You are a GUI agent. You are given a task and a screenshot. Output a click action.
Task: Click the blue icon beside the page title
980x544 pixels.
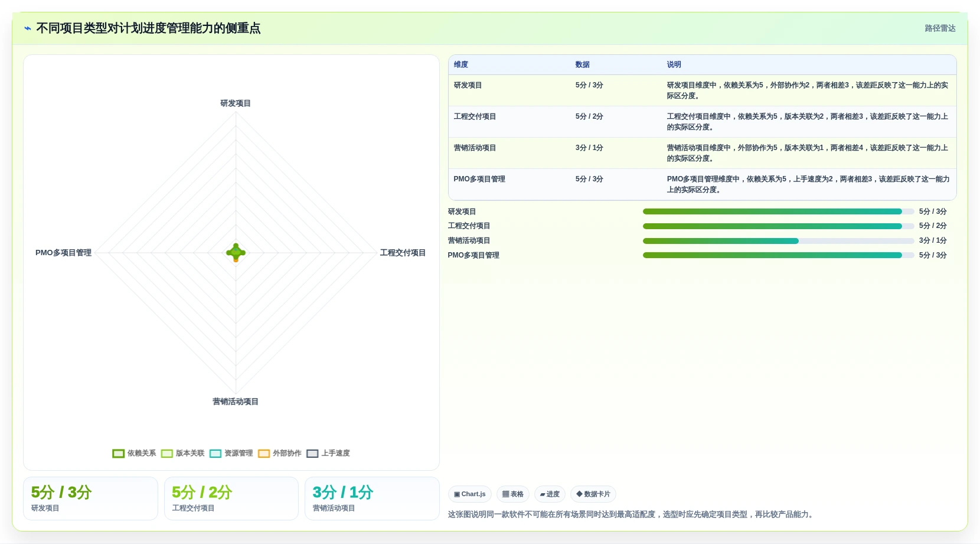pos(28,28)
